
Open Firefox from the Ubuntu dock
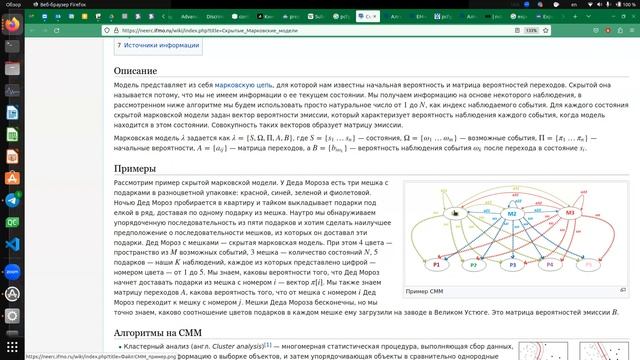click(x=12, y=24)
